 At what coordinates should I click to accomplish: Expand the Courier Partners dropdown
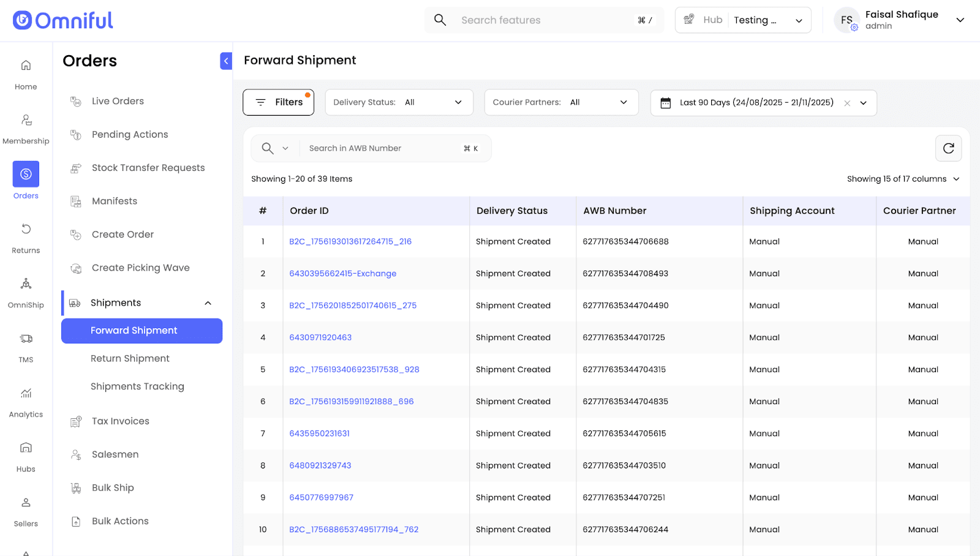pyautogui.click(x=561, y=102)
